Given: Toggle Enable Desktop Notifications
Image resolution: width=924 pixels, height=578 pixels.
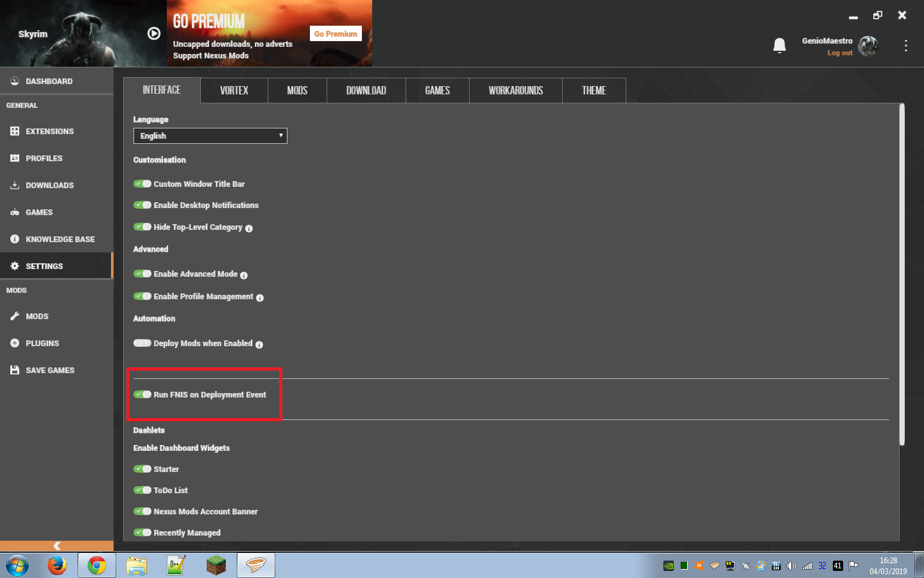Looking at the screenshot, I should tap(142, 205).
